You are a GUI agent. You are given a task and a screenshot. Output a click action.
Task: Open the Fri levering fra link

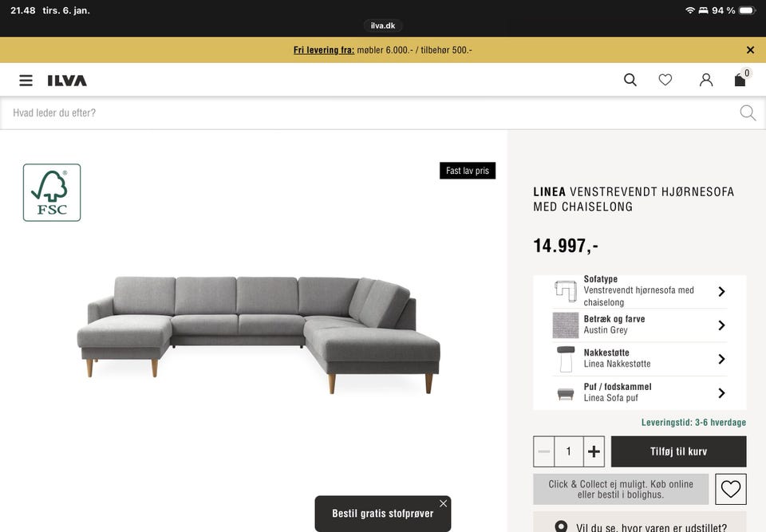pyautogui.click(x=324, y=49)
